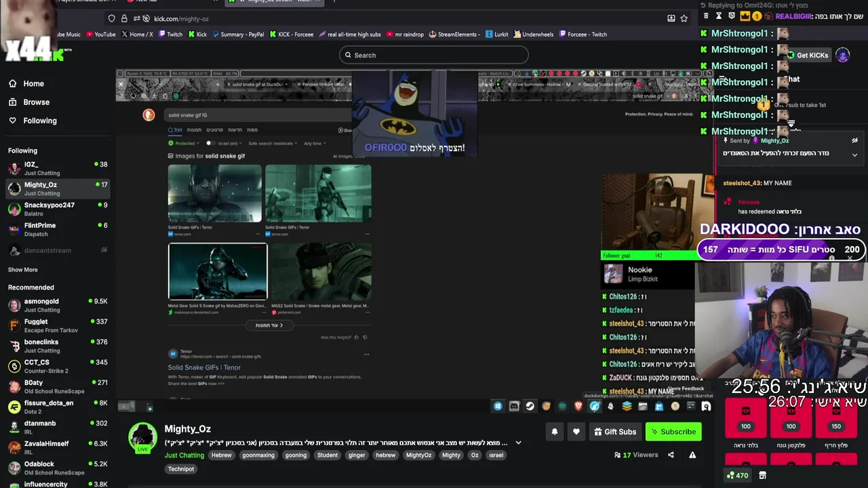Click the 470 channel points balance
The image size is (868, 488).
point(737,475)
